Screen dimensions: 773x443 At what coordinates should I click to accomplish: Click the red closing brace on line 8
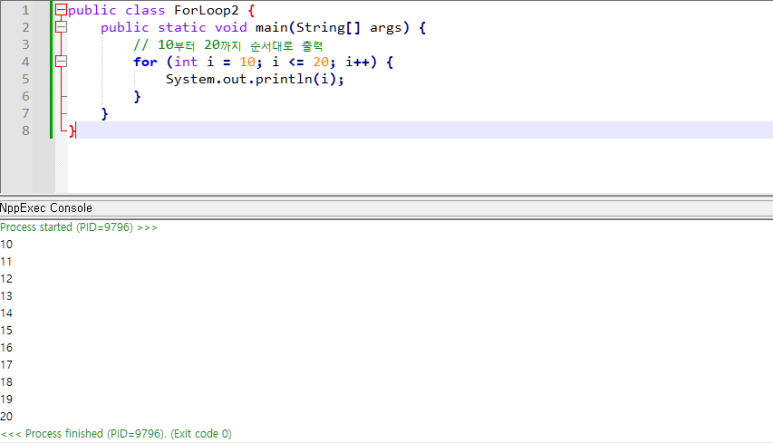(72, 131)
